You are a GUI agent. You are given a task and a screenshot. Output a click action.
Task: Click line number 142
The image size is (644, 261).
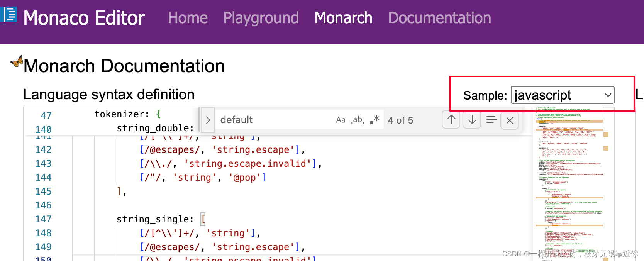coord(43,150)
